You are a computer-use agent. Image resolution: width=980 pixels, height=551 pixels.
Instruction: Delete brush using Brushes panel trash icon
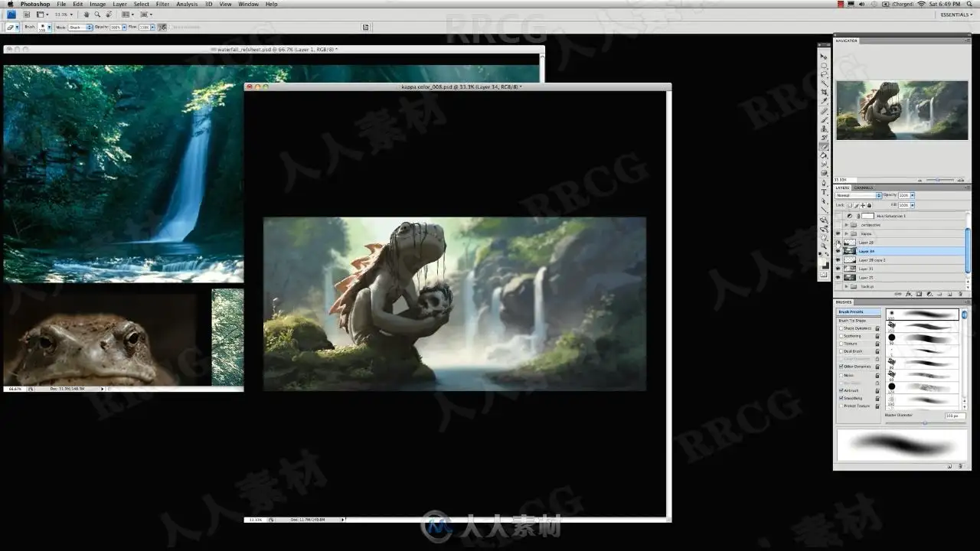tap(960, 465)
